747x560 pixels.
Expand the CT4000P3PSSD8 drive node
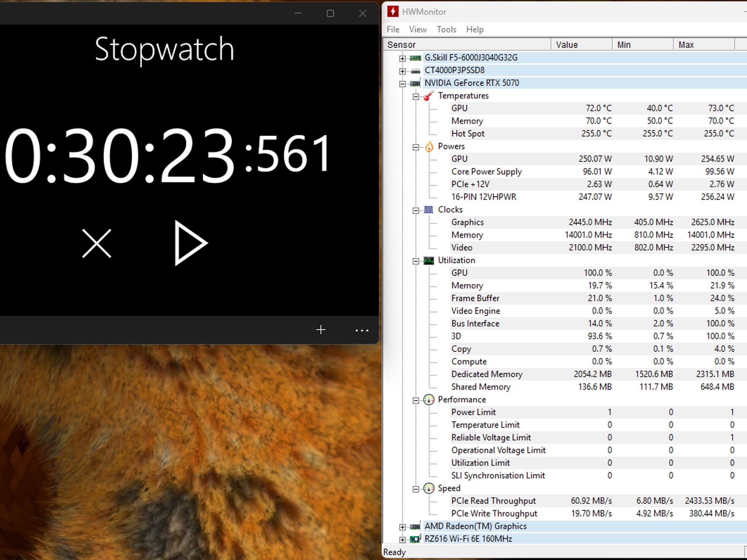[402, 71]
